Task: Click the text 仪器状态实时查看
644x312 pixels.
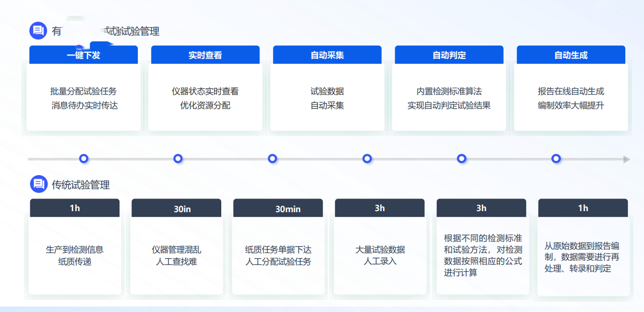Action: [205, 91]
